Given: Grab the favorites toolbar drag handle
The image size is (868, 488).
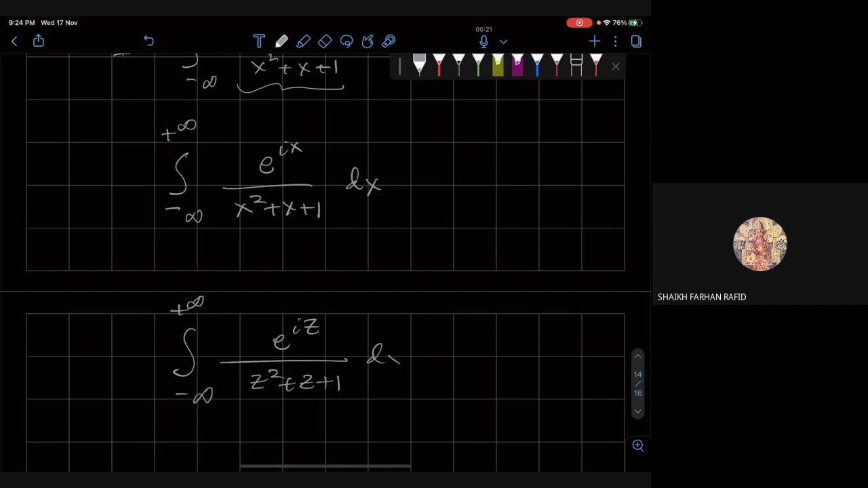Looking at the screenshot, I should [399, 66].
